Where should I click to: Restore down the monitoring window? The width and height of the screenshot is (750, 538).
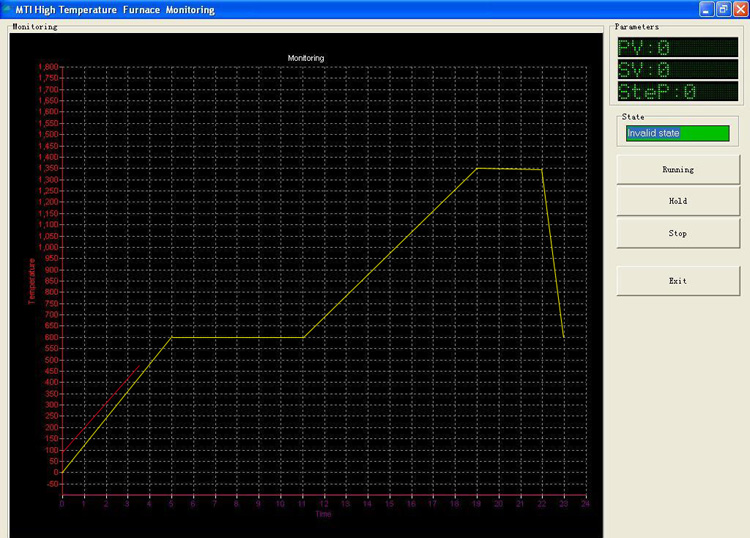click(x=724, y=9)
